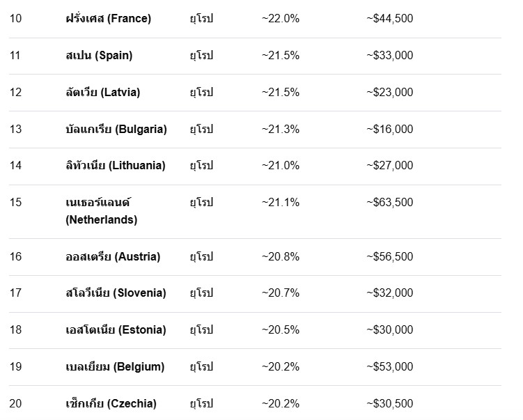The width and height of the screenshot is (523, 420).
Task: Select the Bulgaria country name cell
Action: coord(116,129)
